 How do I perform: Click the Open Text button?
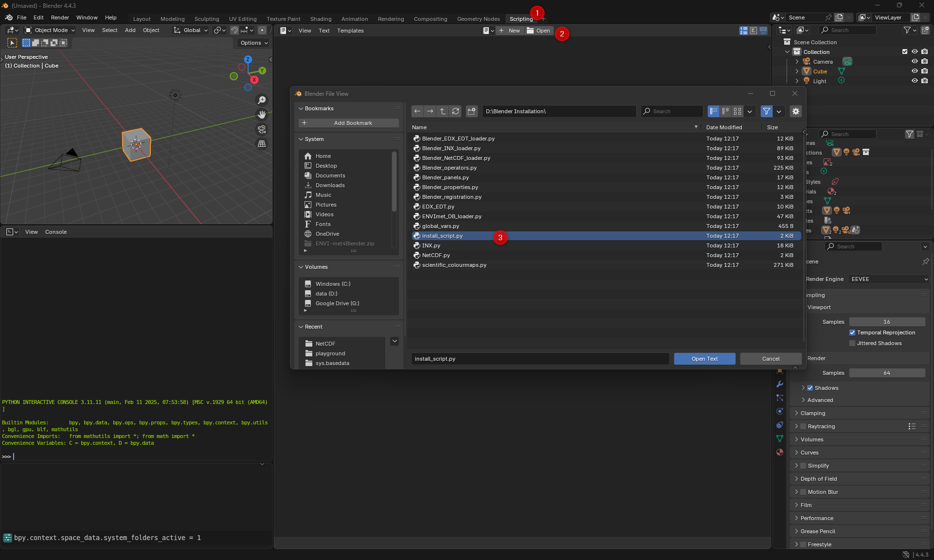pos(704,359)
